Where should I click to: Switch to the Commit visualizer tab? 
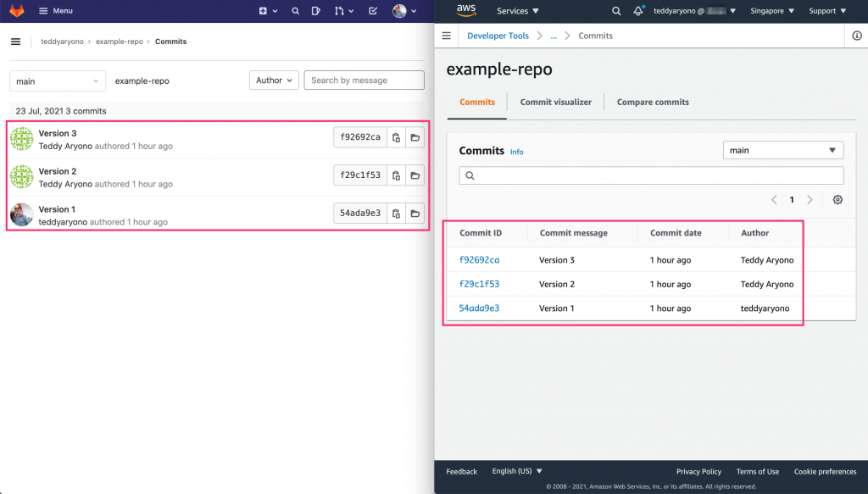tap(555, 101)
